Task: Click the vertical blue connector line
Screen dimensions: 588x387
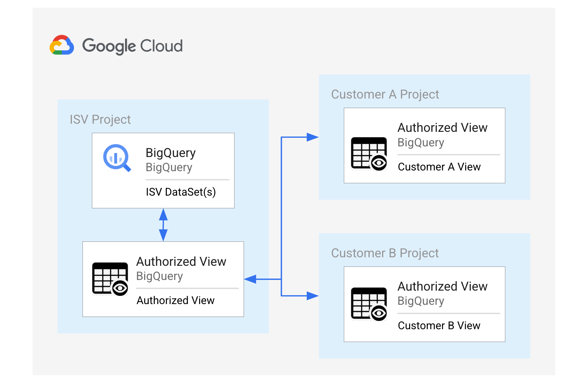Action: click(281, 216)
